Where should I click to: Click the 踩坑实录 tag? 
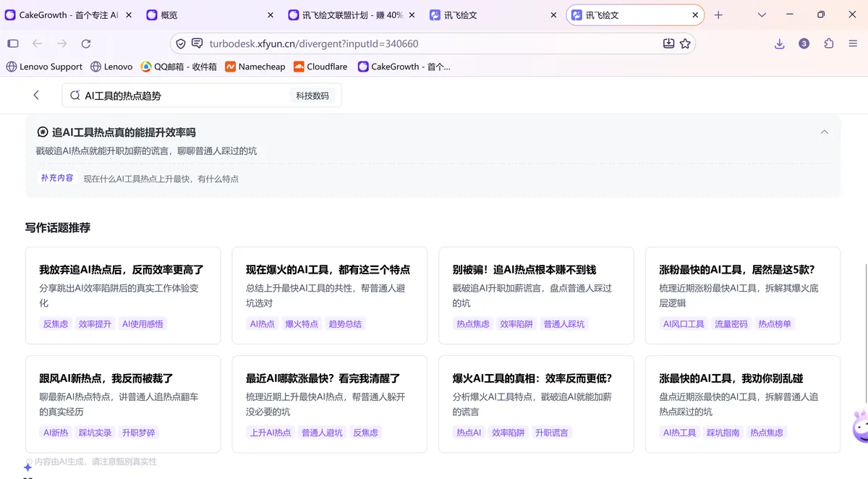point(95,433)
